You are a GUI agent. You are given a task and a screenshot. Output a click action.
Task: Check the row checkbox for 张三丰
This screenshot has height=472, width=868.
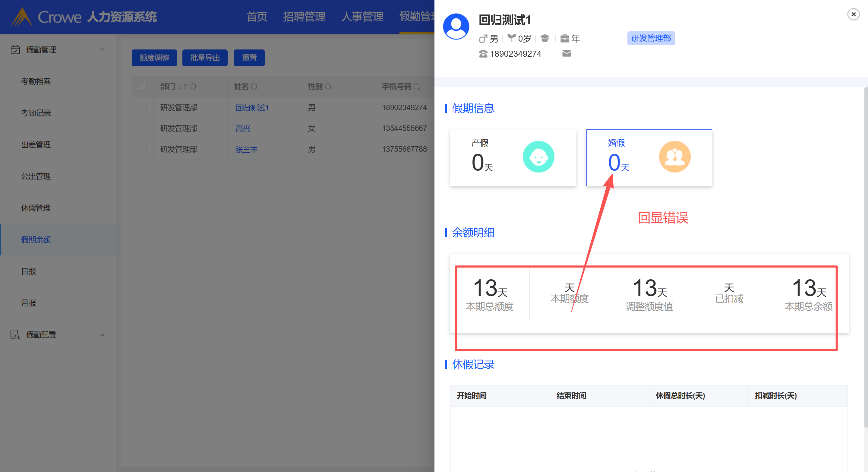143,149
